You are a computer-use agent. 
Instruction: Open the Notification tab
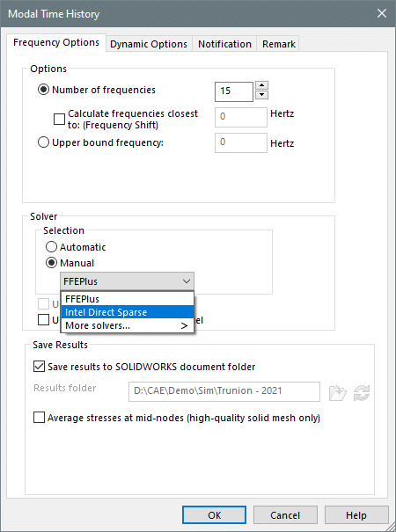pos(224,44)
